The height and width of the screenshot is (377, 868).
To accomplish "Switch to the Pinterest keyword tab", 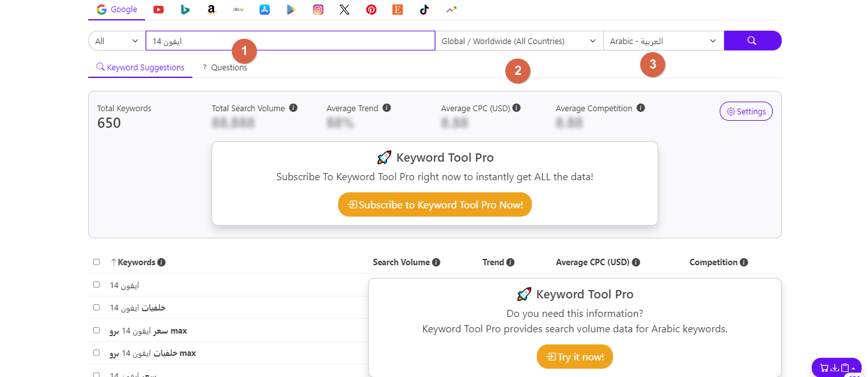I will click(x=371, y=10).
